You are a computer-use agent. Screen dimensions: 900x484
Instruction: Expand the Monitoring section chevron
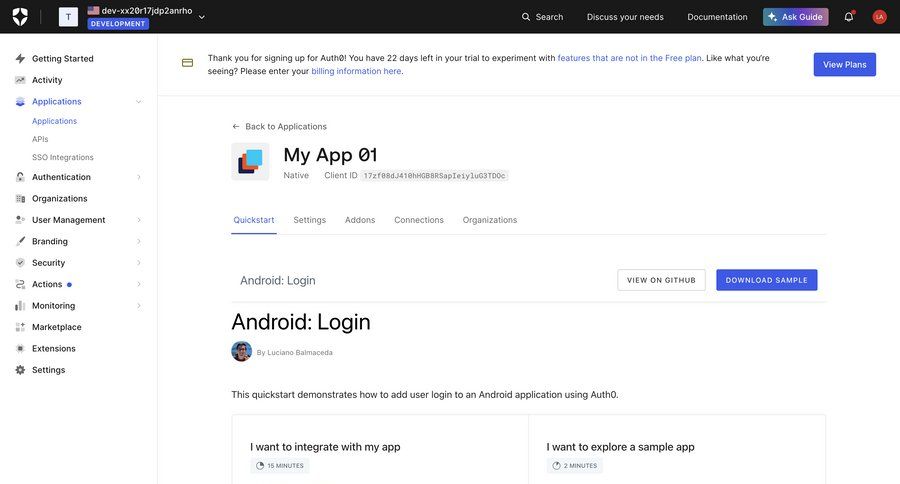138,305
